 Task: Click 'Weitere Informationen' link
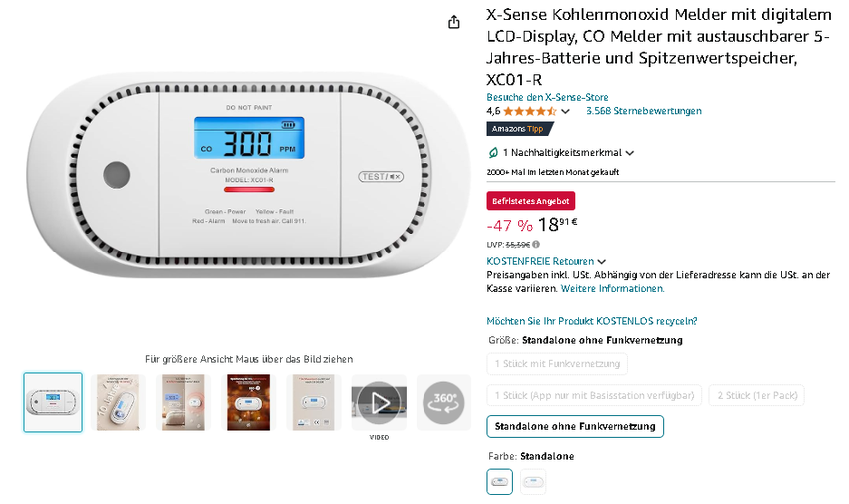(x=612, y=288)
